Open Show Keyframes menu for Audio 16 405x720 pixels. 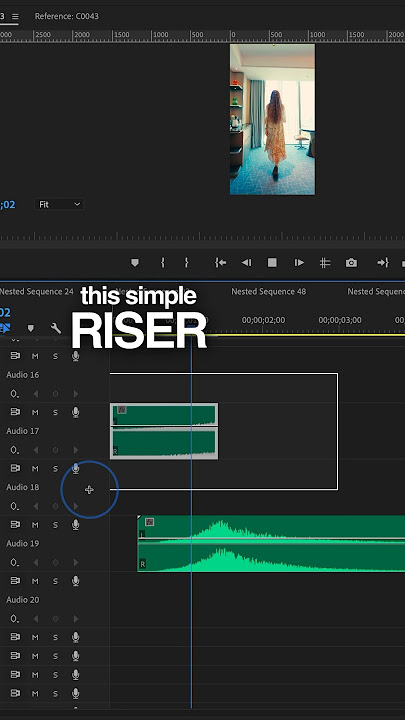pos(15,394)
